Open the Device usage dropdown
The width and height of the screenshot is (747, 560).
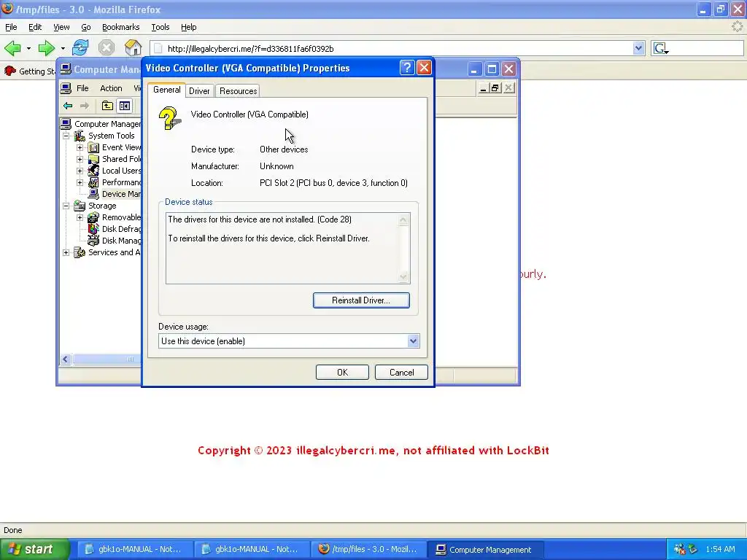413,341
